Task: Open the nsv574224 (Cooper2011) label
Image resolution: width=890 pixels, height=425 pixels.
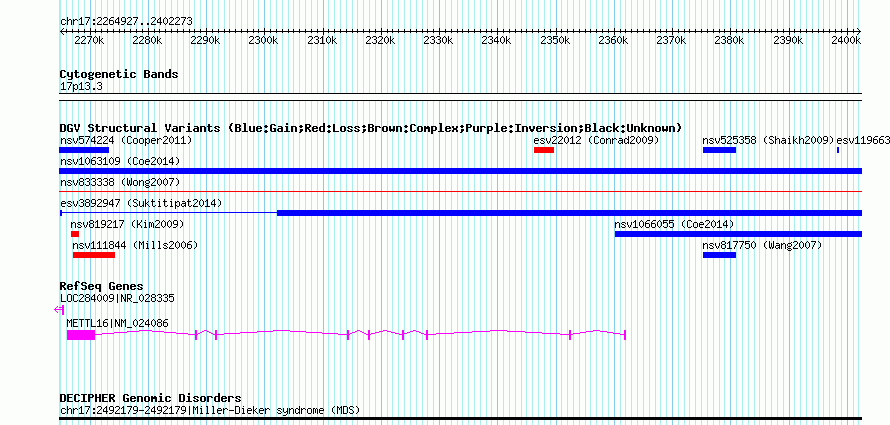Action: tap(126, 140)
